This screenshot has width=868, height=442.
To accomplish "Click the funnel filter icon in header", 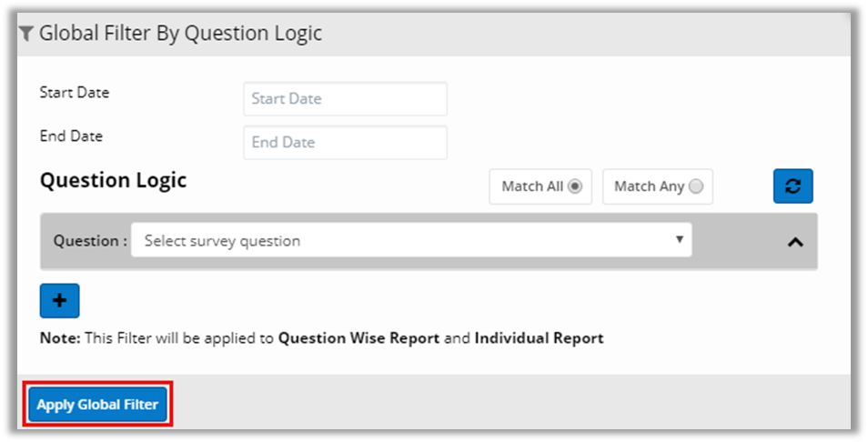I will pyautogui.click(x=26, y=35).
